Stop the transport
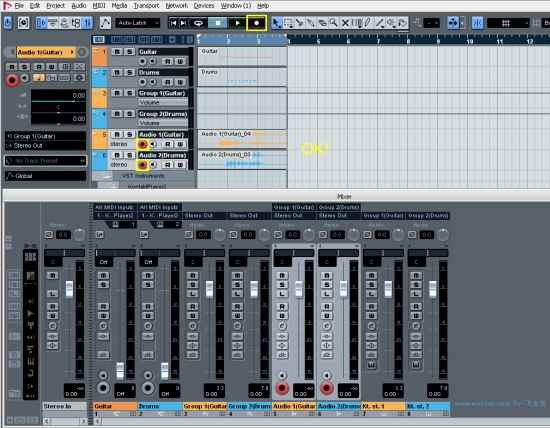The image size is (550, 428). 218,23
